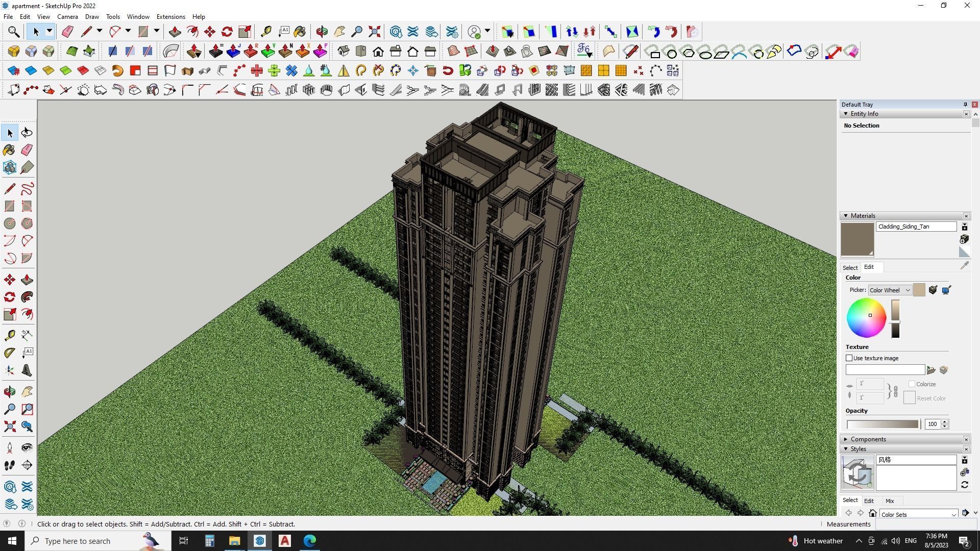Open the Camera menu
The image size is (980, 551).
pos(67,17)
